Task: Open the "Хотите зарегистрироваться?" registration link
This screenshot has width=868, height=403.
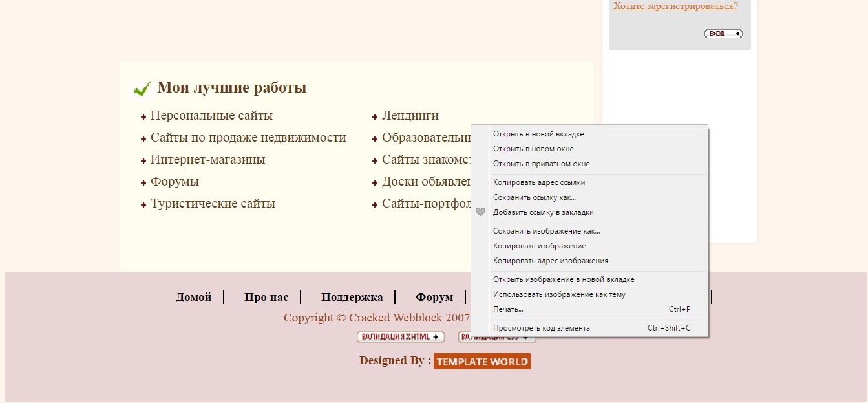Action: 675,6
